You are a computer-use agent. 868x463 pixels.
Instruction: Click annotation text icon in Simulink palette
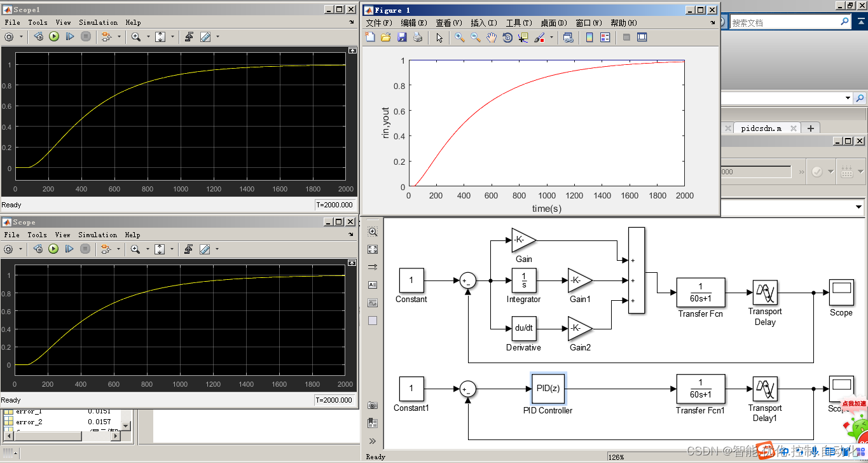[x=373, y=285]
